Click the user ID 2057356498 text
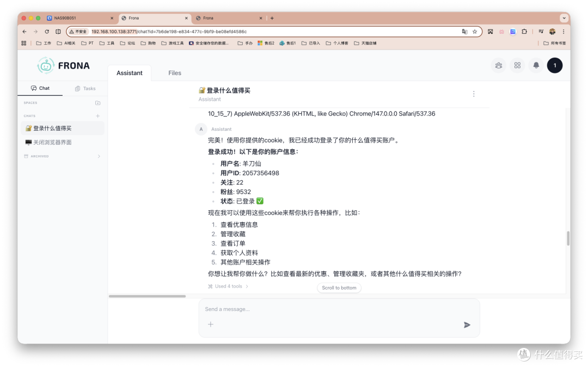 pos(260,173)
